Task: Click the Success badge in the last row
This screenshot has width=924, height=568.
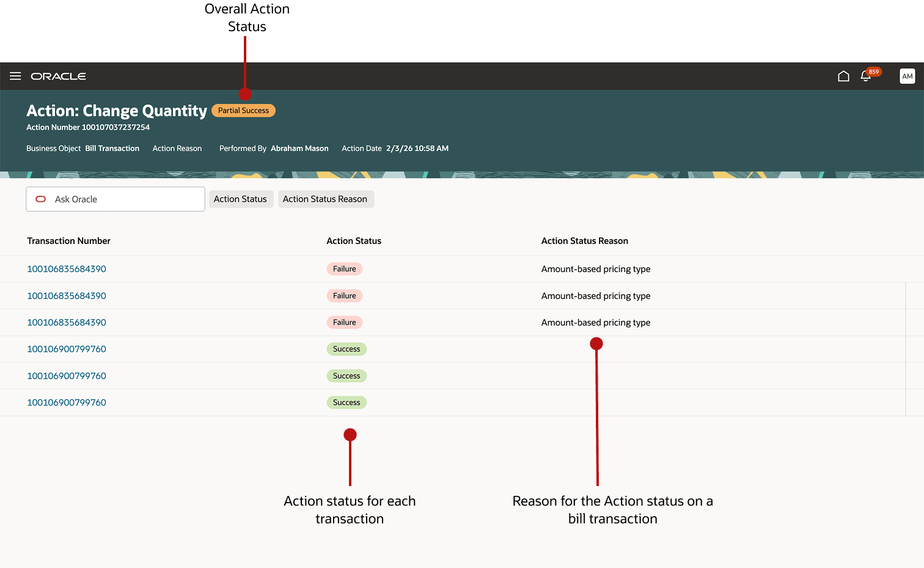Action: coord(346,402)
